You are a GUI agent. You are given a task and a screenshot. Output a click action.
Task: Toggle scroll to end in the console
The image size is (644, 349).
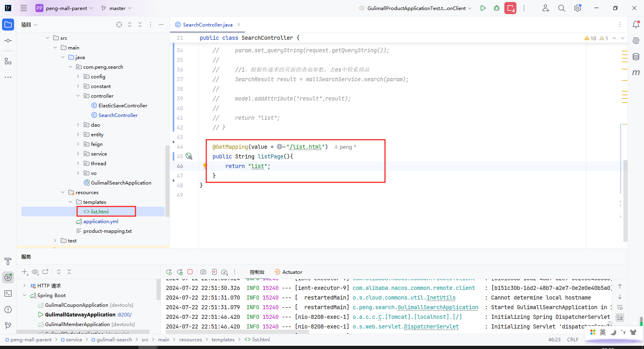click(x=620, y=317)
